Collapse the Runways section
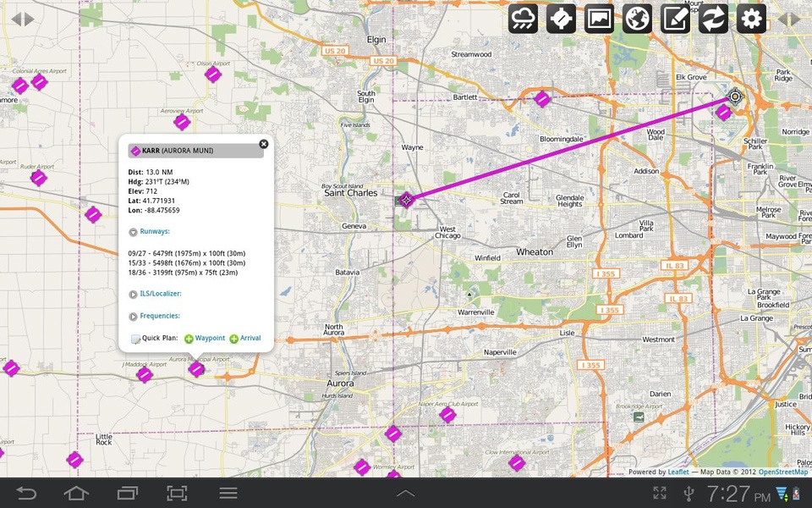Screen dimensions: 812x508 (x=149, y=232)
